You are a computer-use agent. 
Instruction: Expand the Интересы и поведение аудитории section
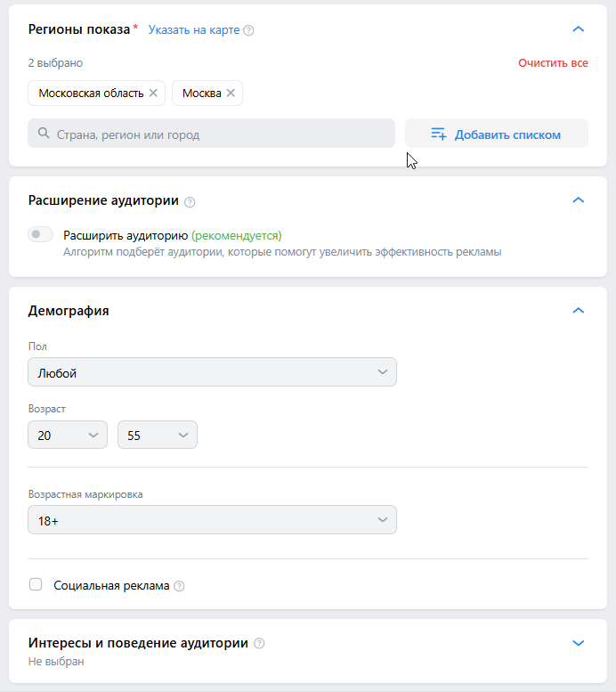pos(579,643)
